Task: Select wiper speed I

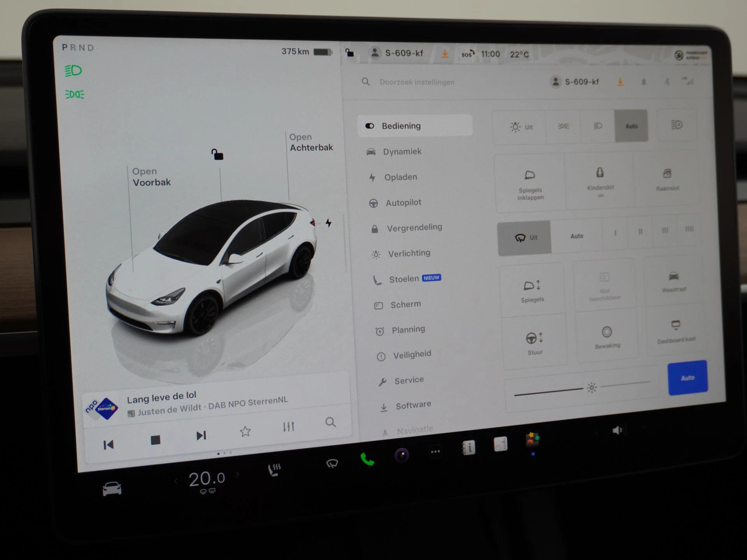Action: (x=615, y=233)
